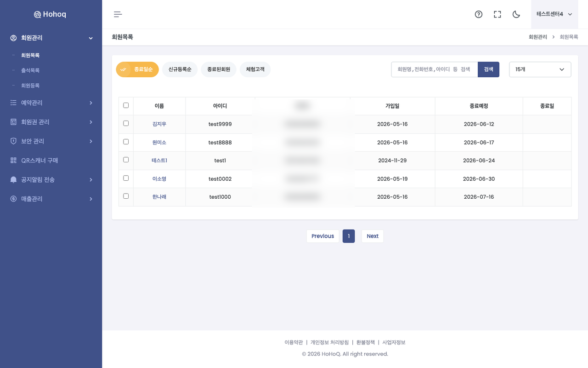
Task: Click the QR스캐너 구매 QR icon
Action: (13, 161)
